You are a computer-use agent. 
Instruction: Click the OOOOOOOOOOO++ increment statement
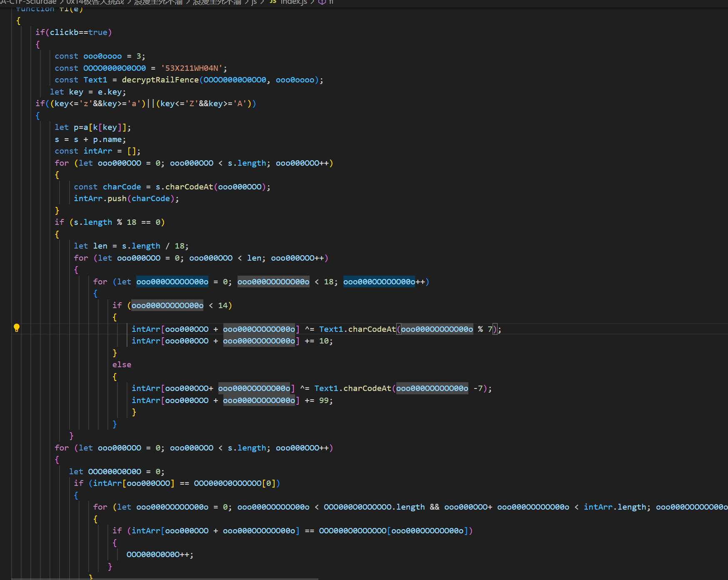pyautogui.click(x=160, y=555)
